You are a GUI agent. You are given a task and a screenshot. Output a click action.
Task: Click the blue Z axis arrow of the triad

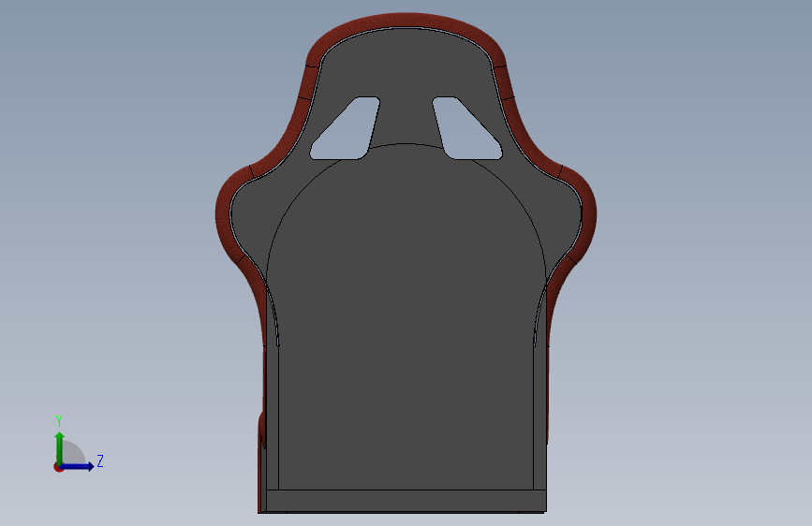tap(78, 466)
